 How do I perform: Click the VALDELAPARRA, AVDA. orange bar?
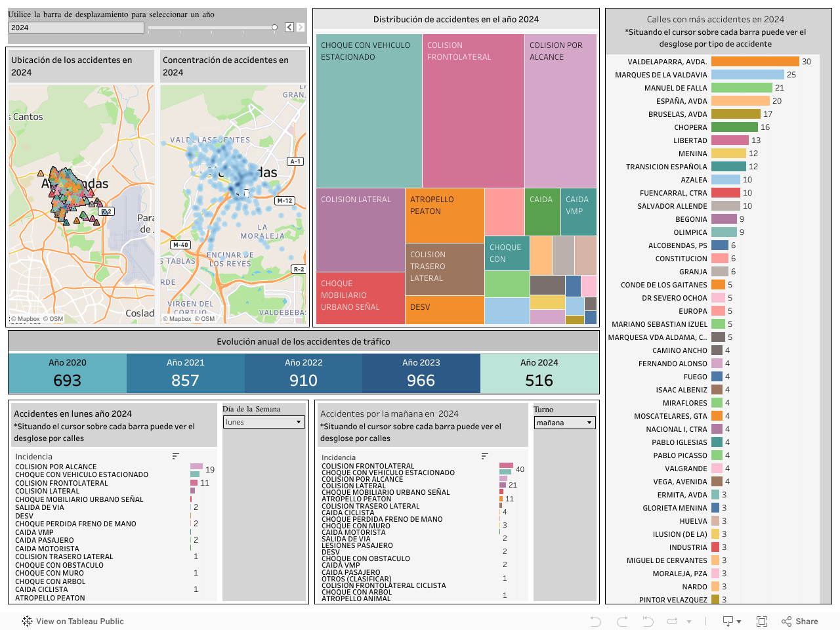[x=755, y=62]
